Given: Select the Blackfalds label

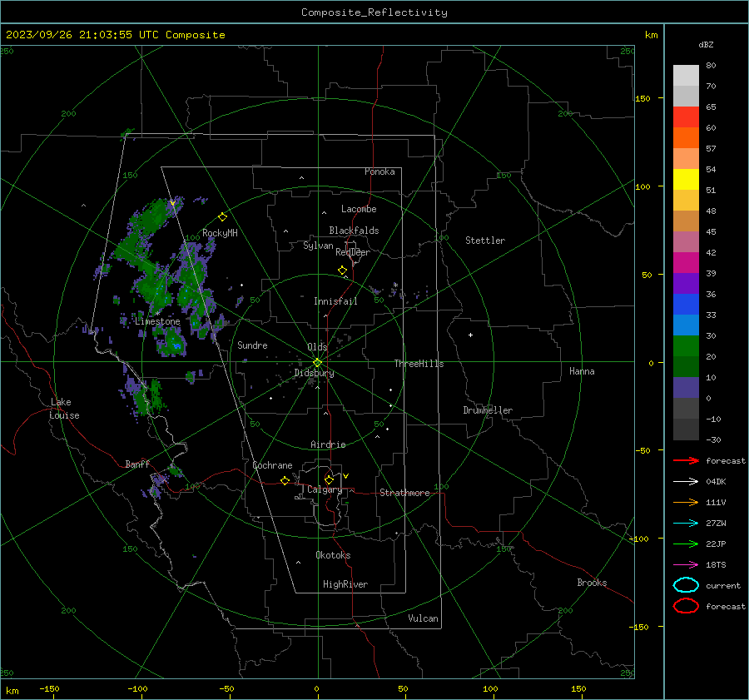Looking at the screenshot, I should point(354,231).
